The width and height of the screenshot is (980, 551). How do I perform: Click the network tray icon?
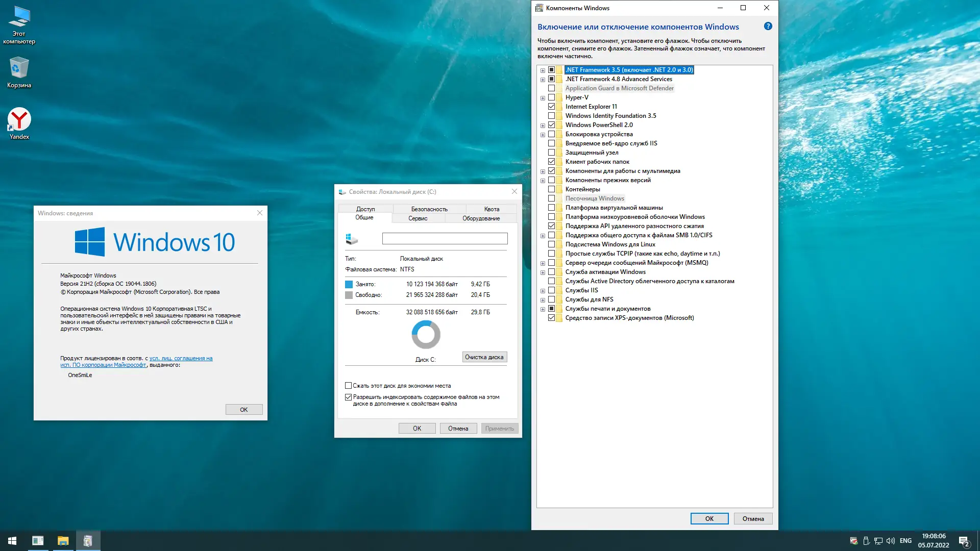(x=878, y=541)
